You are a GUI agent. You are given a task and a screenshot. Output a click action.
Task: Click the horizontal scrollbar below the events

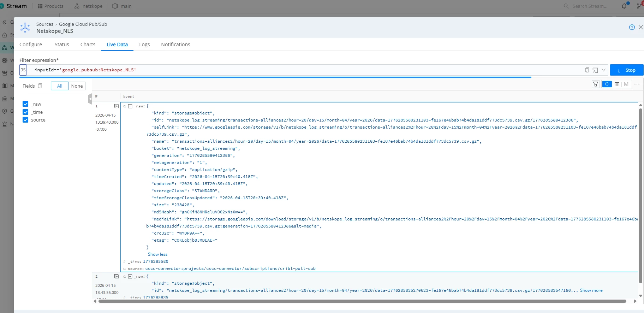(362, 301)
